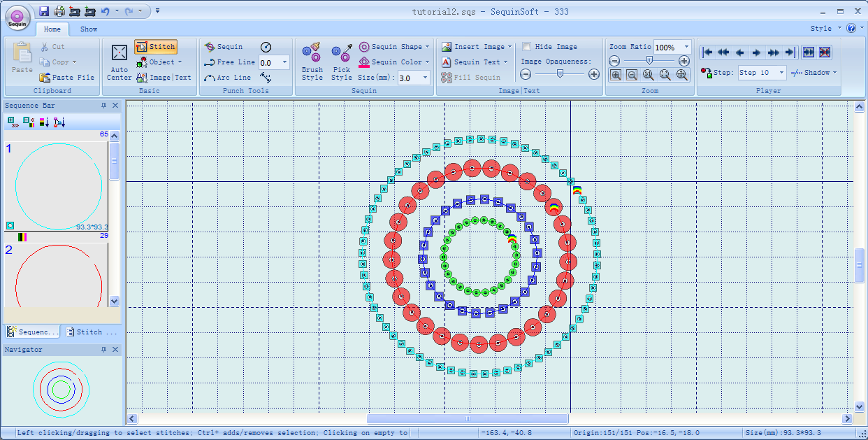Select the Free Line punch tool

[229, 62]
